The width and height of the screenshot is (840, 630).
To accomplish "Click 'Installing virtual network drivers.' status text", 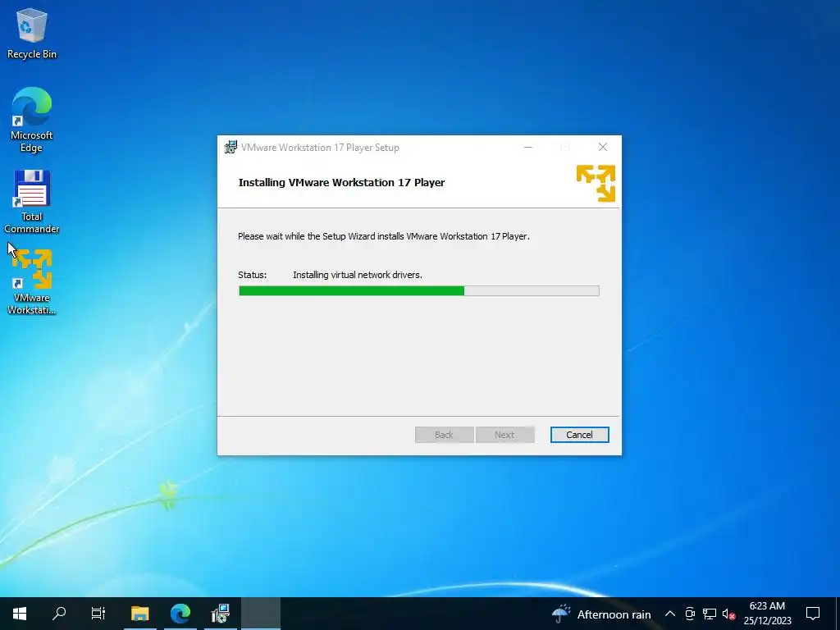I will (358, 275).
